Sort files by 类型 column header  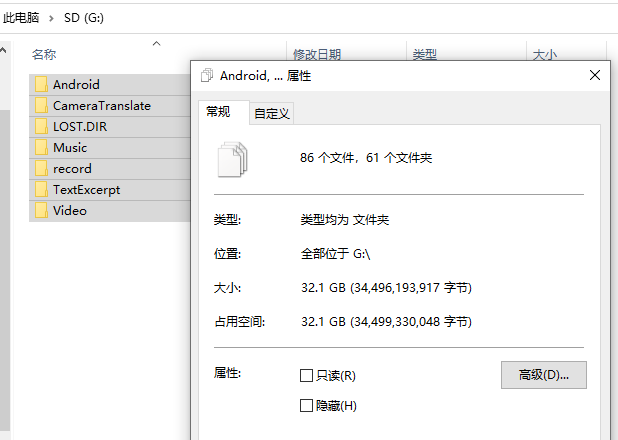[424, 55]
